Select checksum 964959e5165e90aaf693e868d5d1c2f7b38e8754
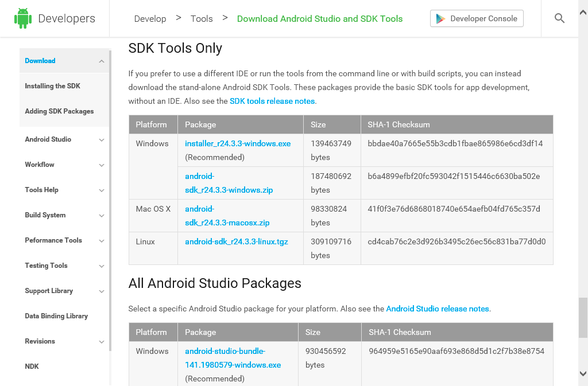 (457, 351)
